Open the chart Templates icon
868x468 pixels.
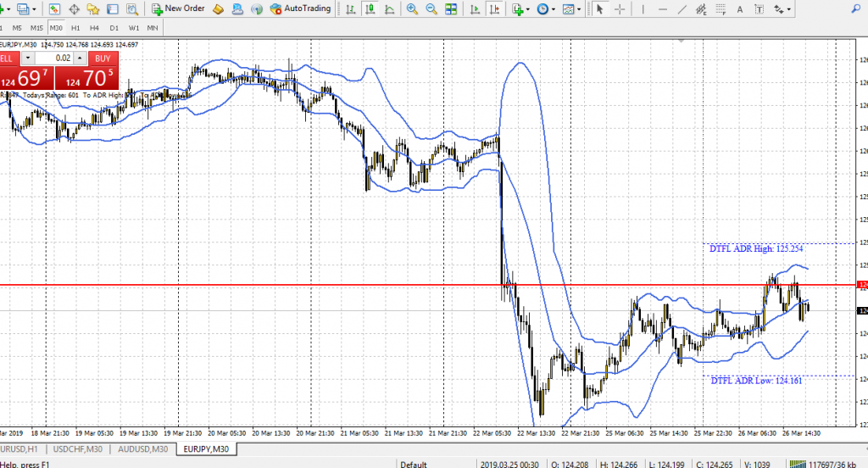pos(568,8)
